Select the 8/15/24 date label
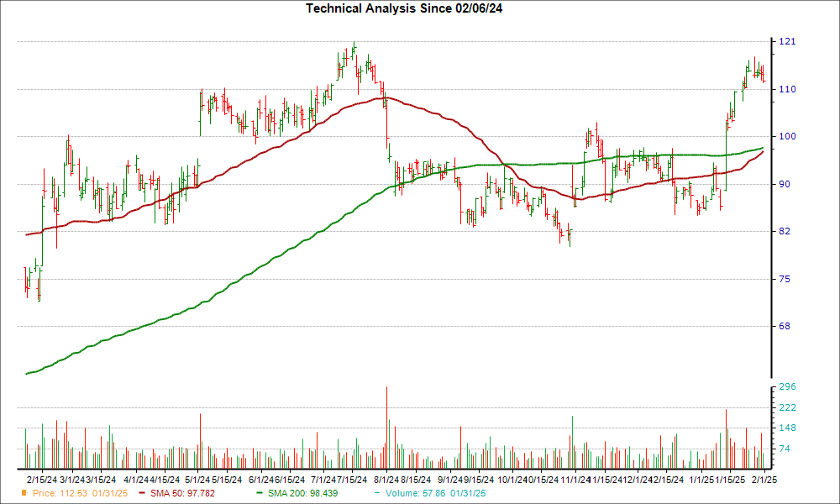The width and height of the screenshot is (840, 504). click(416, 480)
